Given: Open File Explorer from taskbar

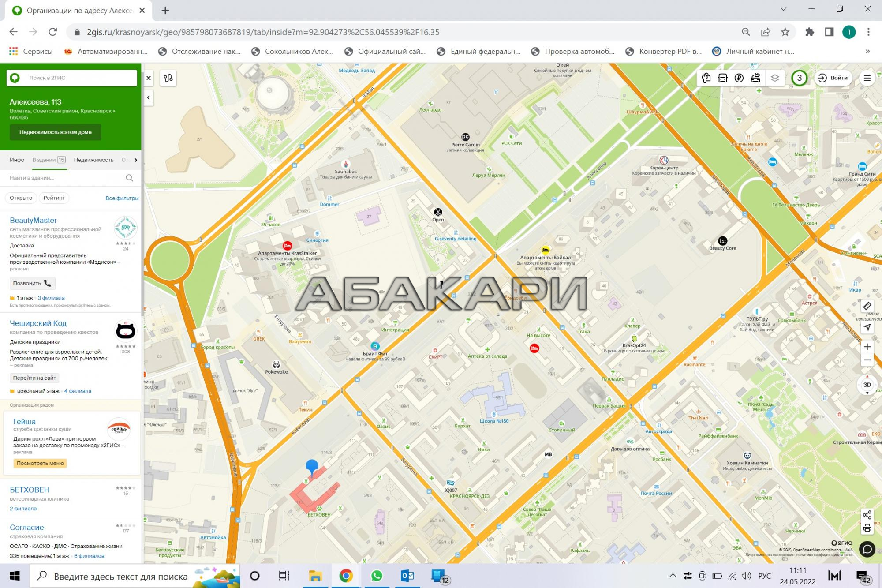Looking at the screenshot, I should coord(315,576).
